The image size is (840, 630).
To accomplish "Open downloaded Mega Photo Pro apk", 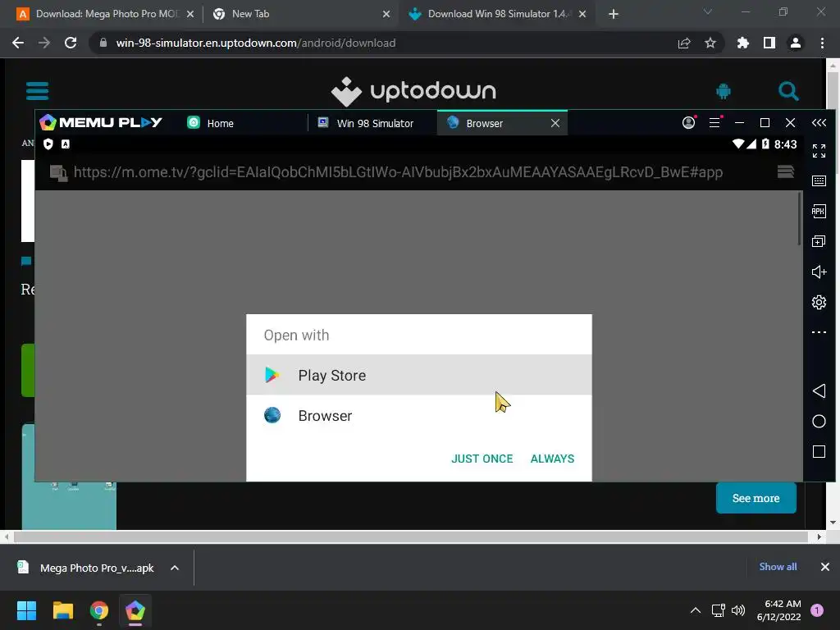I will [x=87, y=568].
